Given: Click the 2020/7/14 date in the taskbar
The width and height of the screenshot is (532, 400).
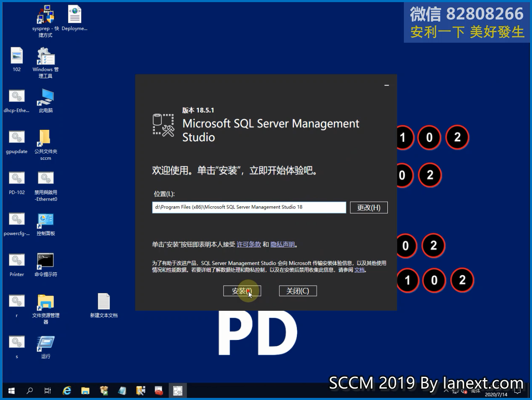Looking at the screenshot, I should (x=495, y=395).
